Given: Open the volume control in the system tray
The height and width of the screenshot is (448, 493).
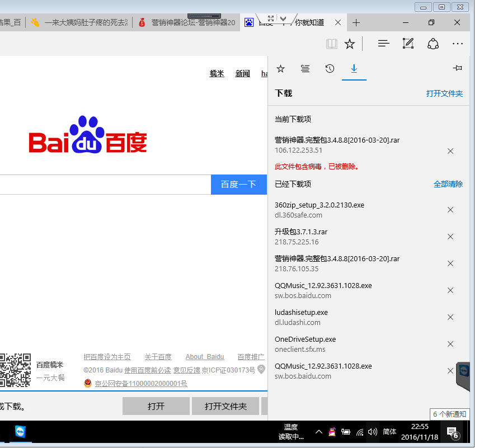Looking at the screenshot, I should tap(372, 432).
